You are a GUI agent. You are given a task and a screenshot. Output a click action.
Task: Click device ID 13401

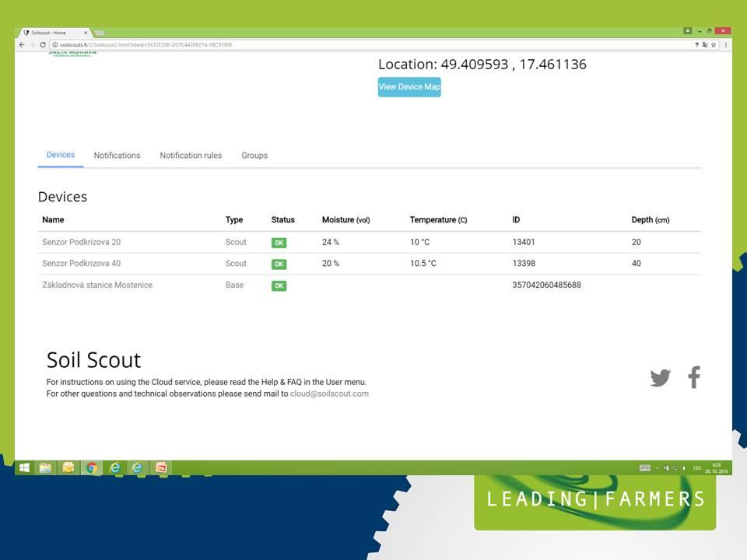click(524, 242)
